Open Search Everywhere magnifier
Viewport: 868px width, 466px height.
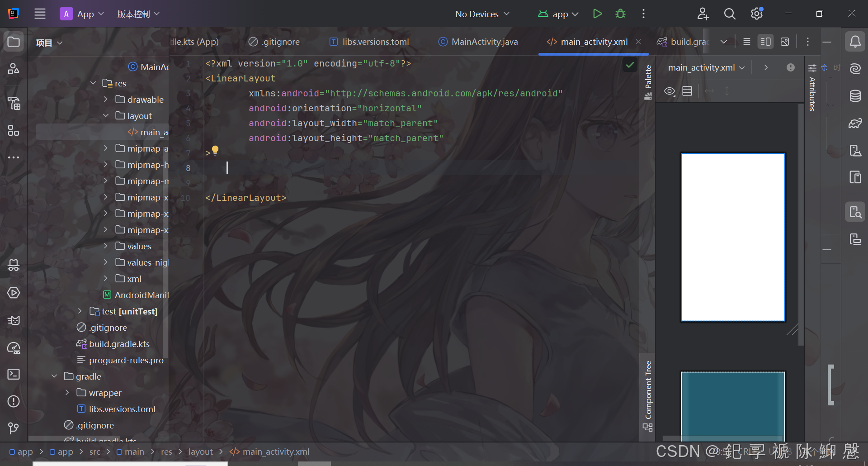click(730, 14)
